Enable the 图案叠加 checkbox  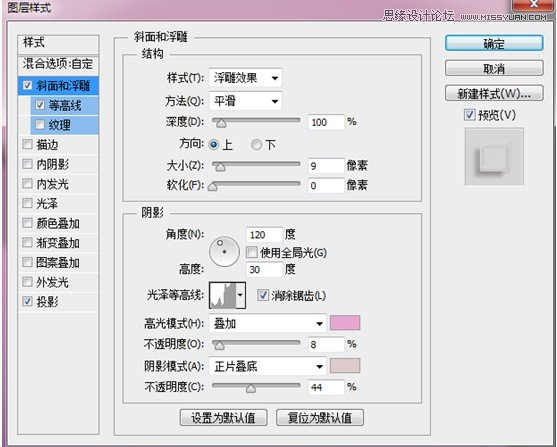pos(27,262)
